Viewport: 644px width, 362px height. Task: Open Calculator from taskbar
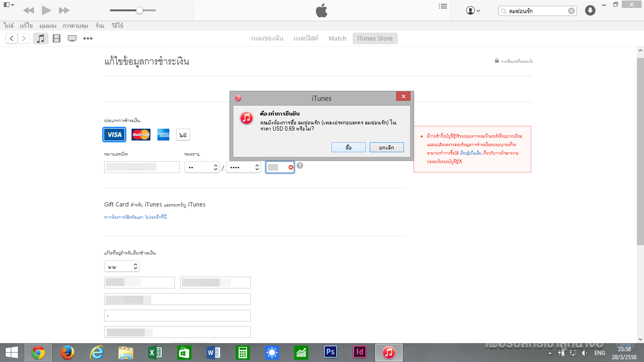point(242,352)
